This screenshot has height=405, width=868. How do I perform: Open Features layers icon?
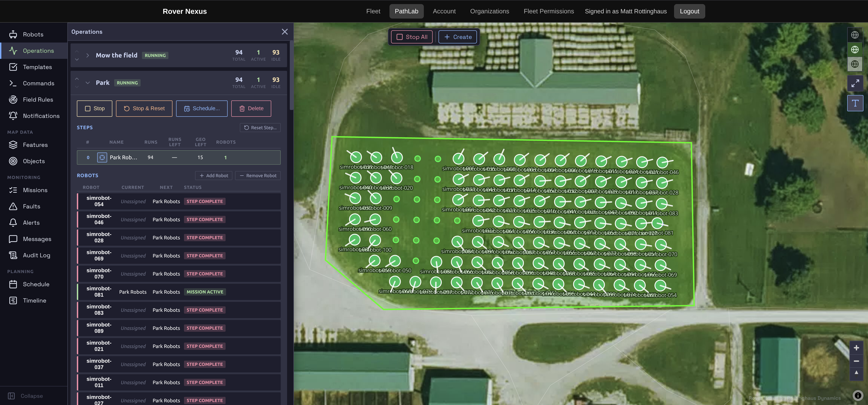click(x=13, y=145)
